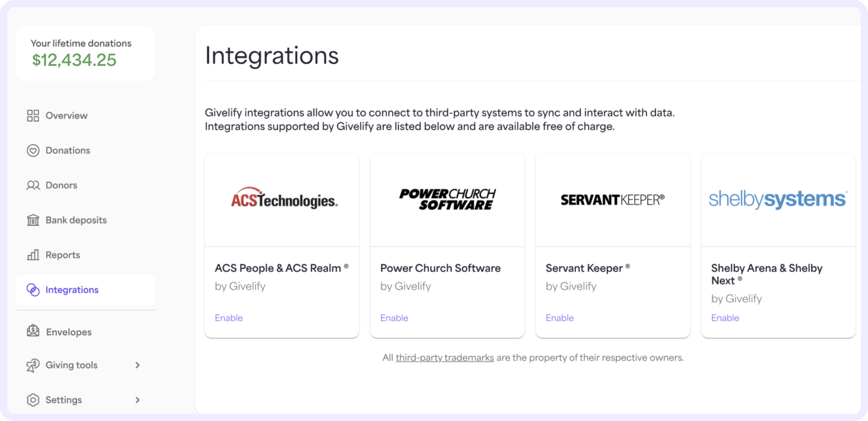Click the ACS People & ACS Realm title
This screenshot has width=868, height=421.
tap(282, 268)
